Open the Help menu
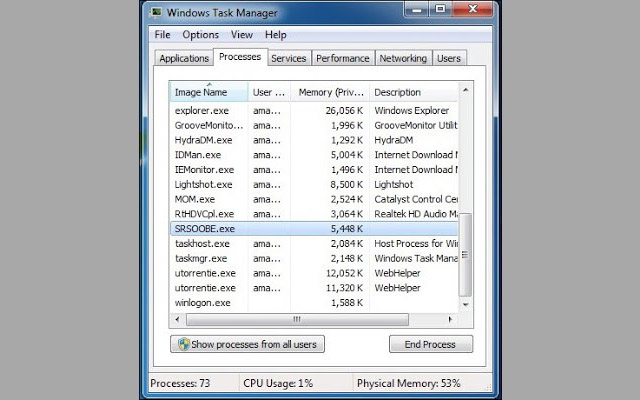This screenshot has width=640, height=400. click(x=275, y=35)
